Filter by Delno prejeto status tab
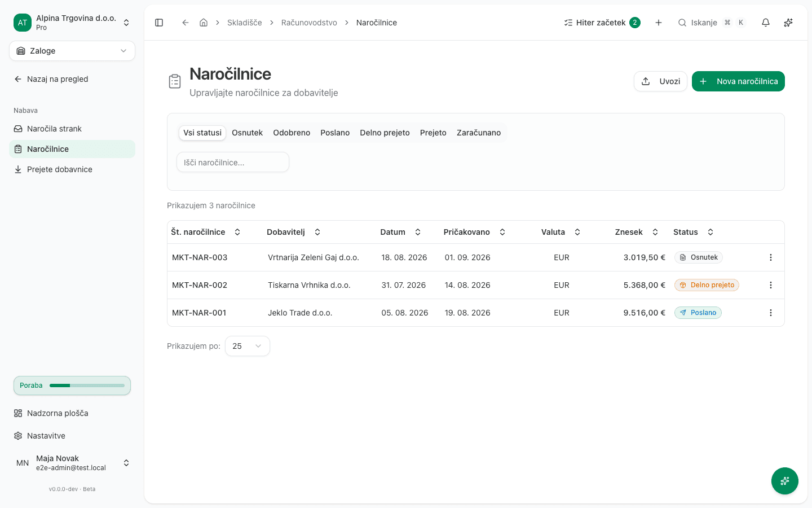Screen dimensions: 812x508 click(x=385, y=133)
